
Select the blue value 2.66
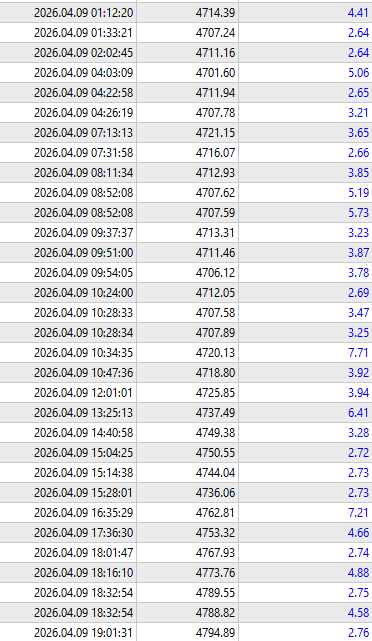pyautogui.click(x=359, y=153)
